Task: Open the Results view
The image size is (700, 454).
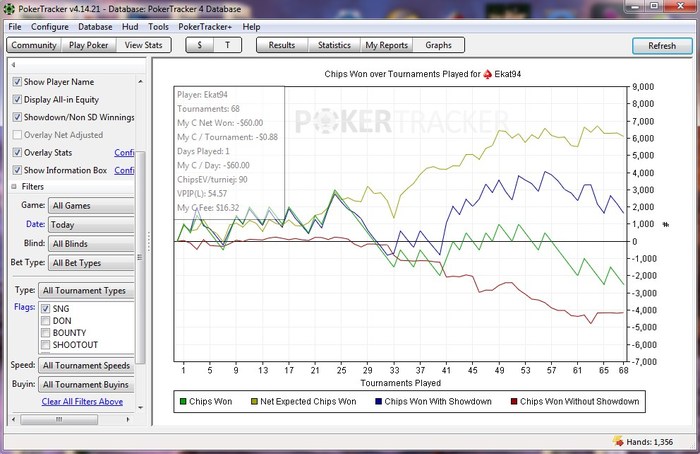Action: click(x=282, y=45)
